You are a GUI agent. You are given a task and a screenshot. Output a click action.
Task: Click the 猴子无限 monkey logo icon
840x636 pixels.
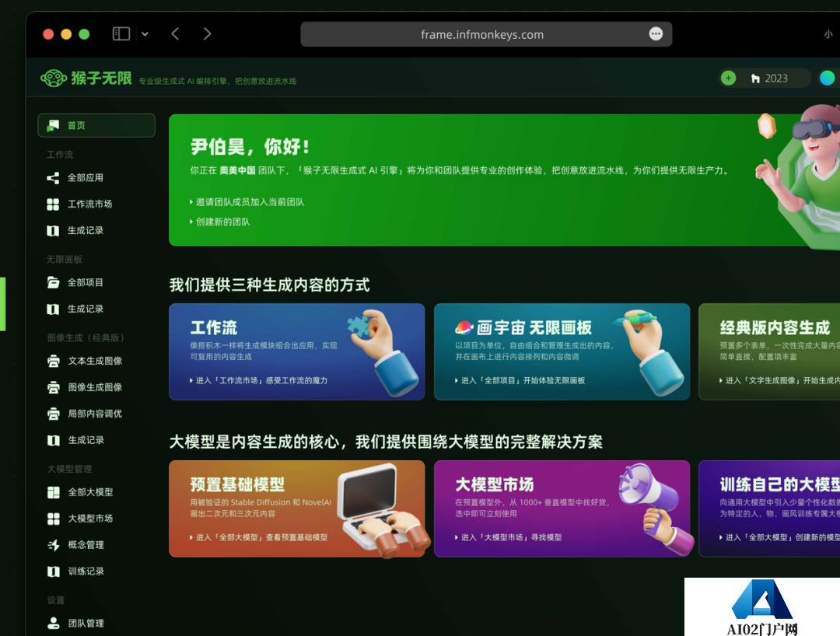click(54, 79)
